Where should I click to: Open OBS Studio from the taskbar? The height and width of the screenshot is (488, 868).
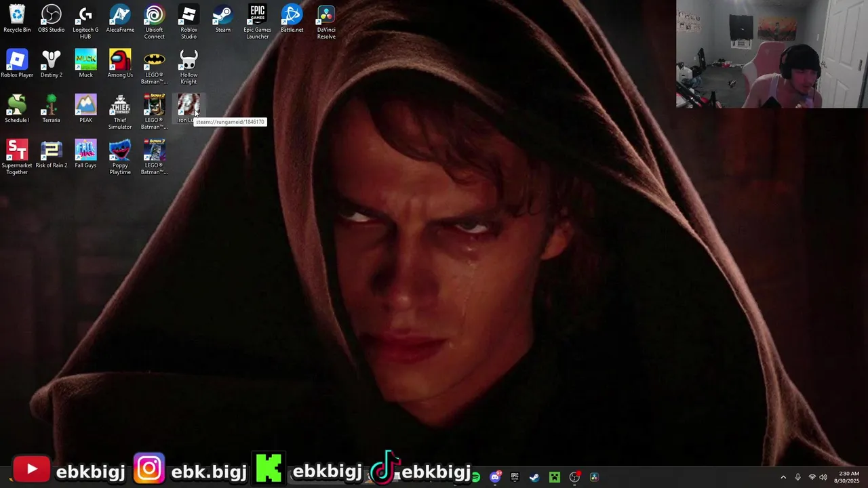[574, 477]
